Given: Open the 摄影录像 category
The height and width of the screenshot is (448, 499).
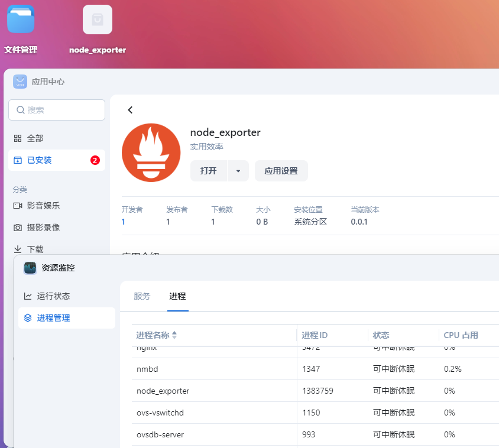Looking at the screenshot, I should click(57, 228).
